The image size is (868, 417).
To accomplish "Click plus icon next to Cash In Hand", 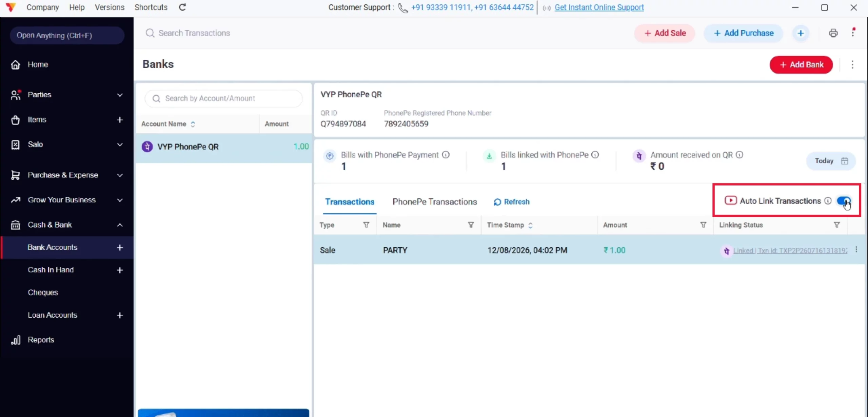I will pos(120,270).
